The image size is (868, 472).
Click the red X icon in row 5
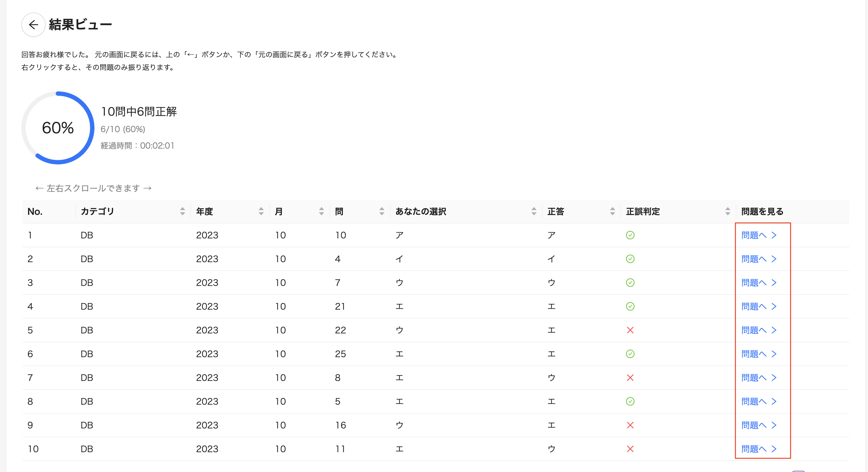630,330
